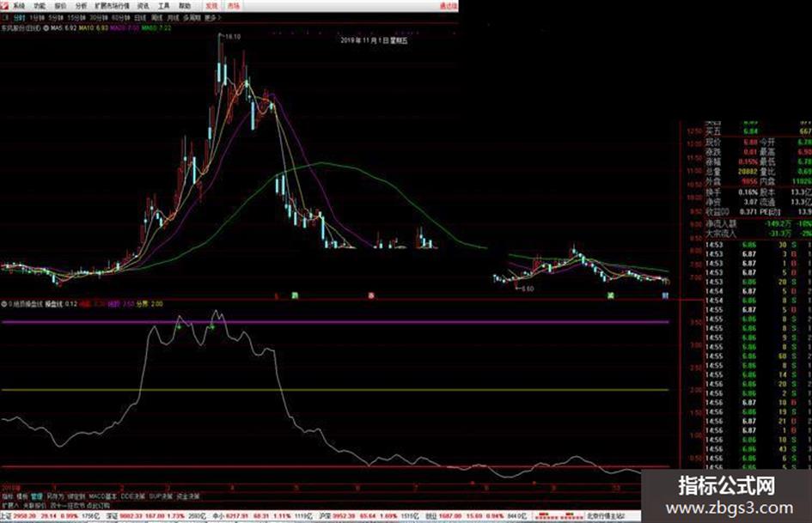812x523 pixels.
Task: Select the 周线 chart period
Action: tap(156, 18)
